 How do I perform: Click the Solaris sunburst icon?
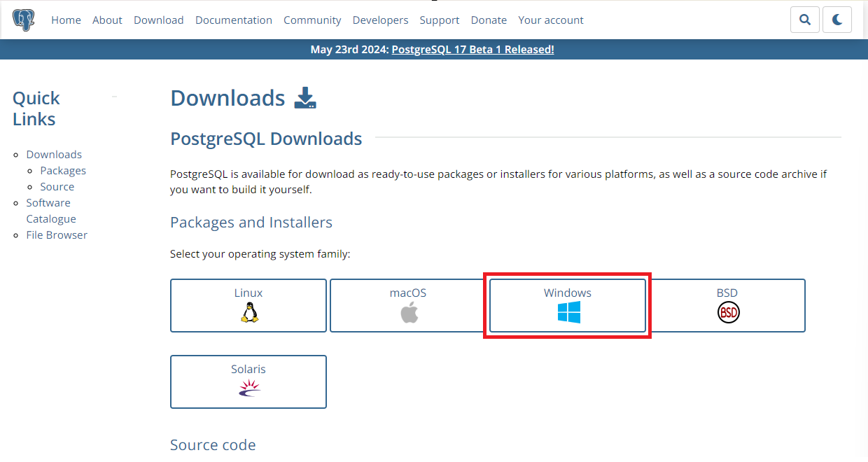tap(249, 388)
